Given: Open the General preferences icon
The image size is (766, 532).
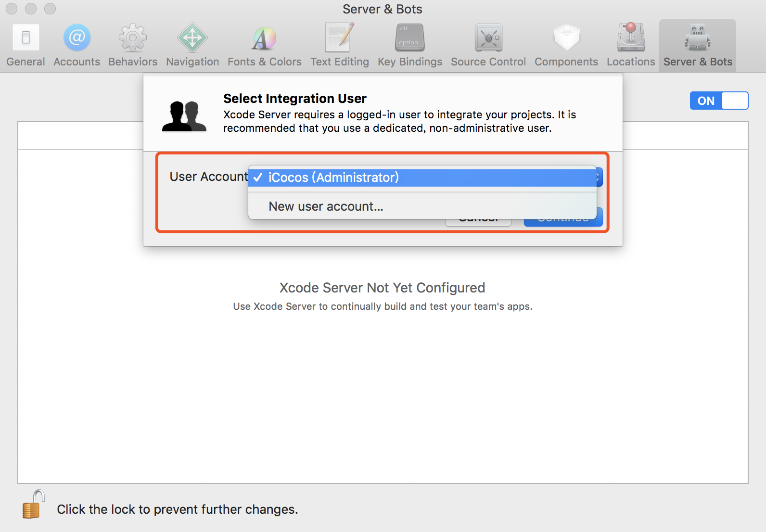Looking at the screenshot, I should (26, 38).
